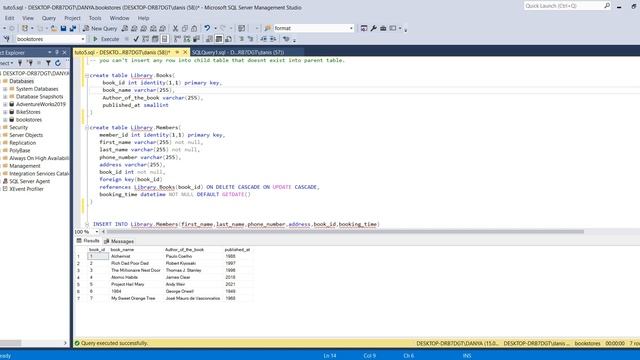The width and height of the screenshot is (640, 360).
Task: Click the Parse checkmark icon
Action: click(136, 39)
